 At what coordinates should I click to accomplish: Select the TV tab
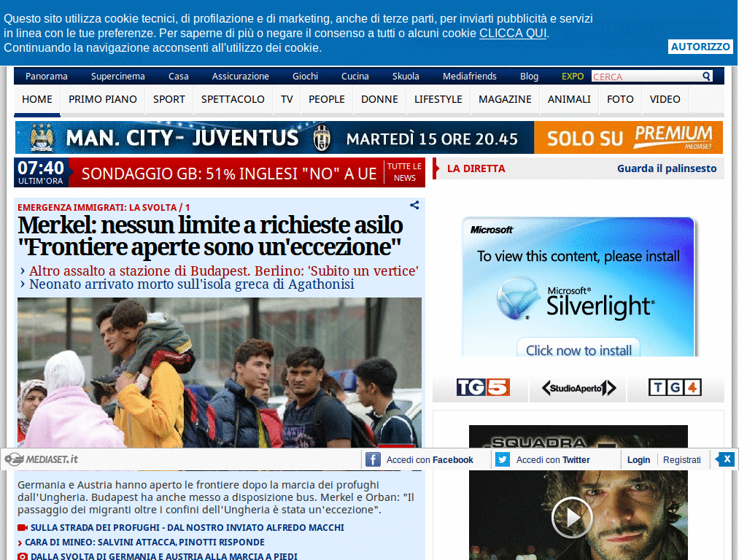(287, 99)
